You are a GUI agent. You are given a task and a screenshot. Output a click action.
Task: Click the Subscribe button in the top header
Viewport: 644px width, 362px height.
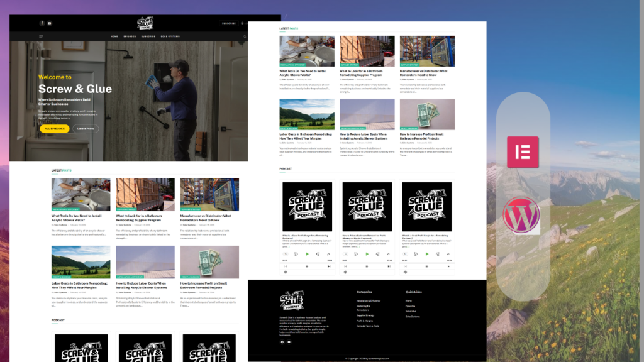coord(229,23)
